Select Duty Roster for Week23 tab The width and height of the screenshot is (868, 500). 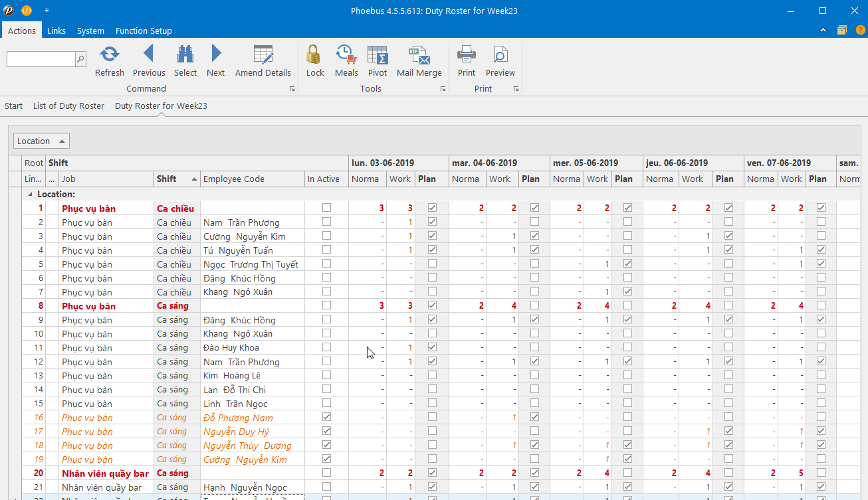(161, 106)
